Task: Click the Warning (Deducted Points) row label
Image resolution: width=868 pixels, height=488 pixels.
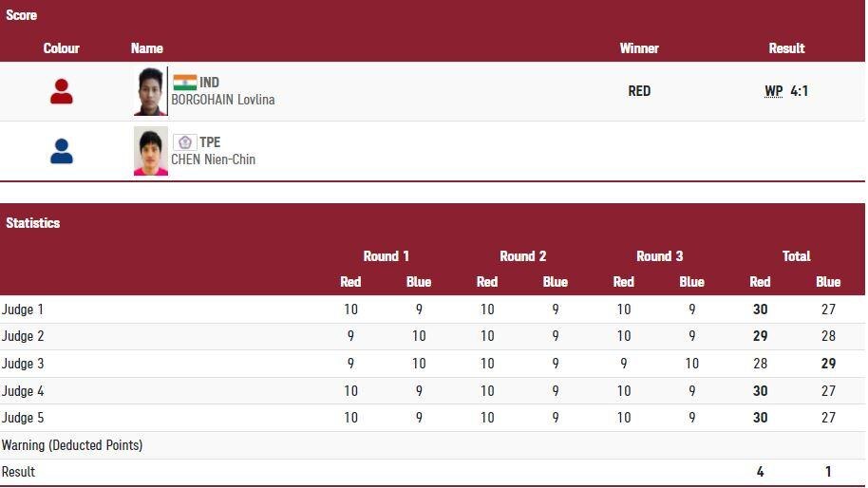Action: (72, 445)
